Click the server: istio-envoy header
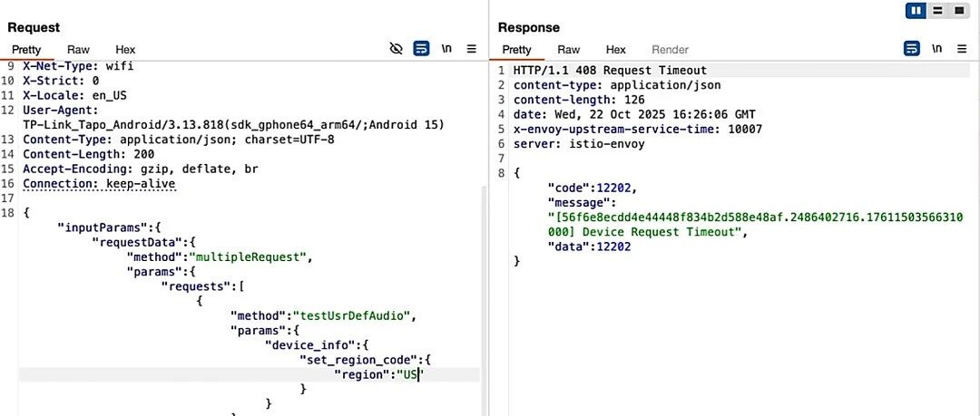This screenshot has width=980, height=416. pyautogui.click(x=579, y=144)
